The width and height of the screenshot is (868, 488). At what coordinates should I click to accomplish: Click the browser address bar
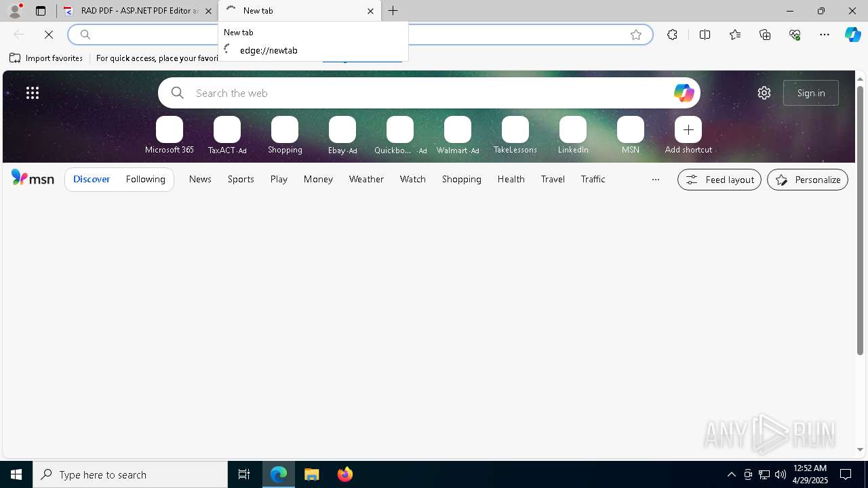(x=359, y=35)
